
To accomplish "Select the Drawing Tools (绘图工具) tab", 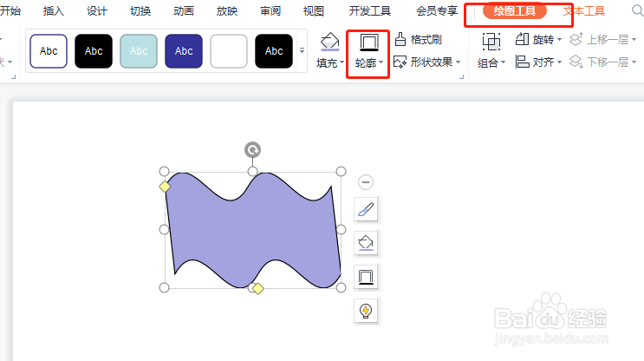I will (514, 11).
